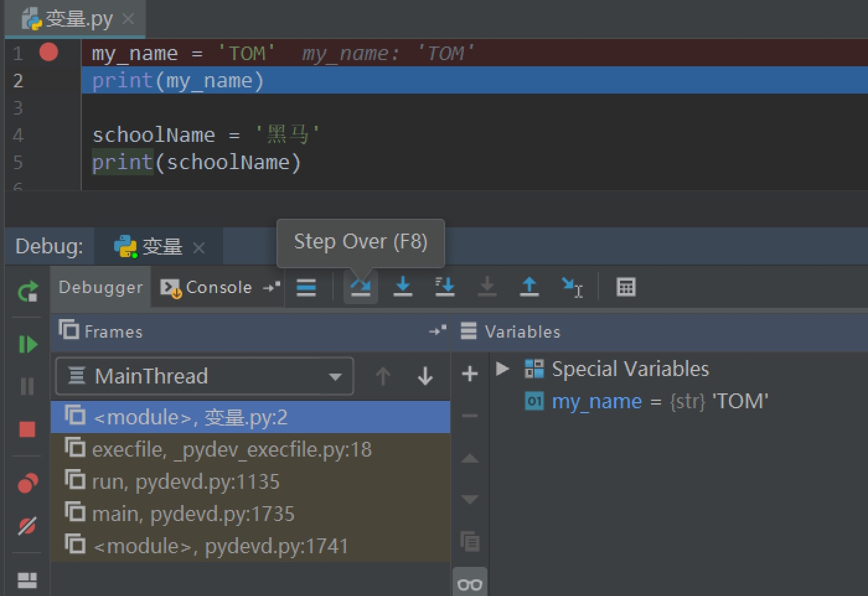Click the Step Over debugger icon
The height and width of the screenshot is (596, 868).
point(360,287)
